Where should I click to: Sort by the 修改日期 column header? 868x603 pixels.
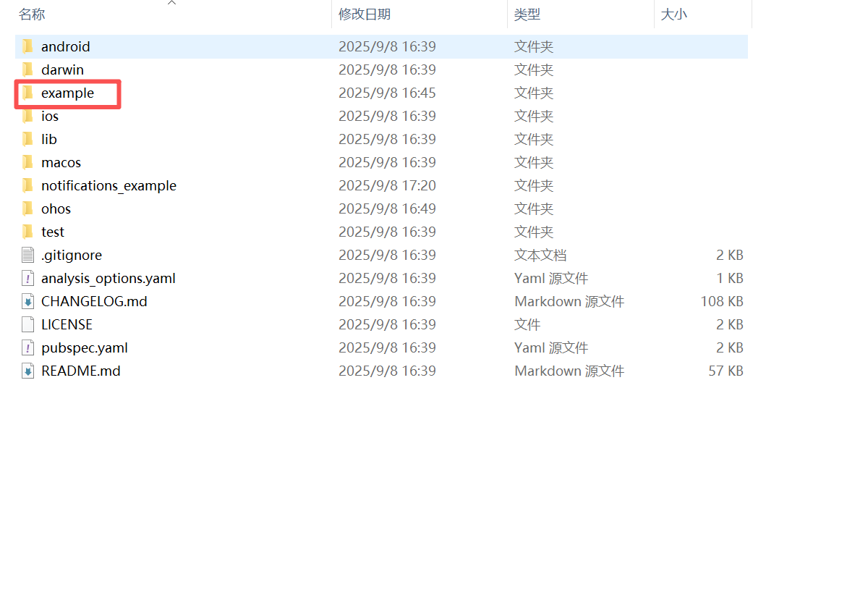[x=365, y=14]
